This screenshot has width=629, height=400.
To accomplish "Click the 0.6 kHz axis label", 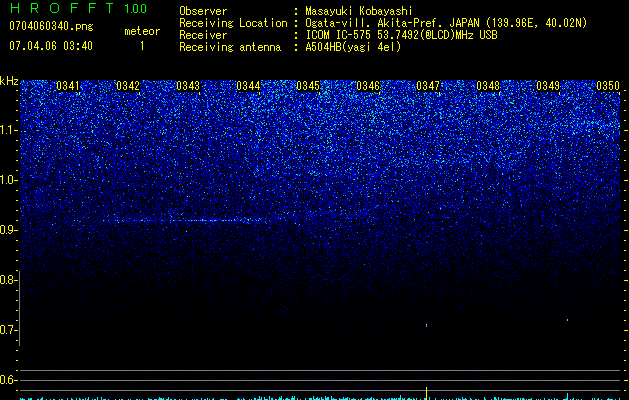I will pos(9,380).
